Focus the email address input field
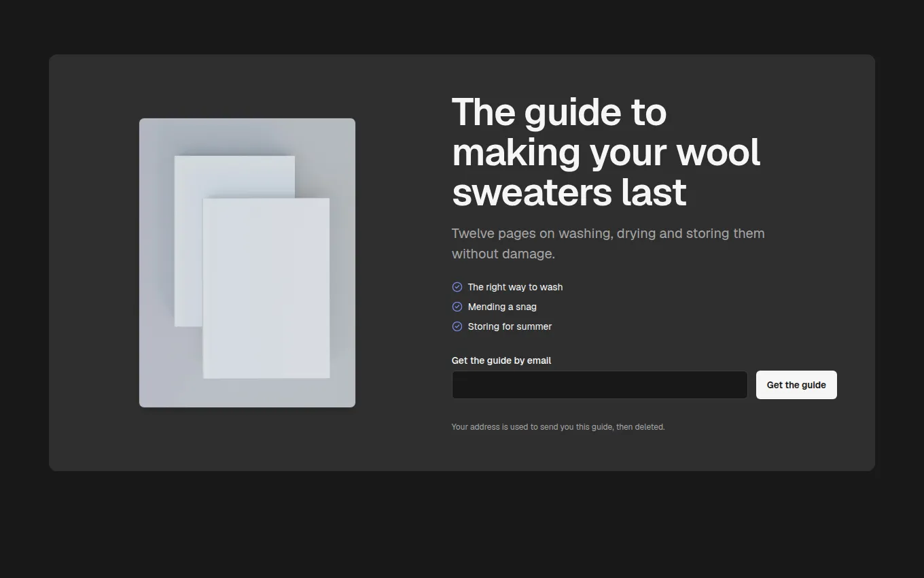Viewport: 924px width, 578px height. pos(600,385)
